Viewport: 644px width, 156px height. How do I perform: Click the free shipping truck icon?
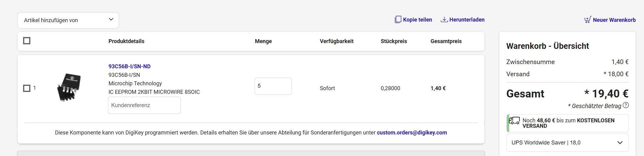(514, 120)
